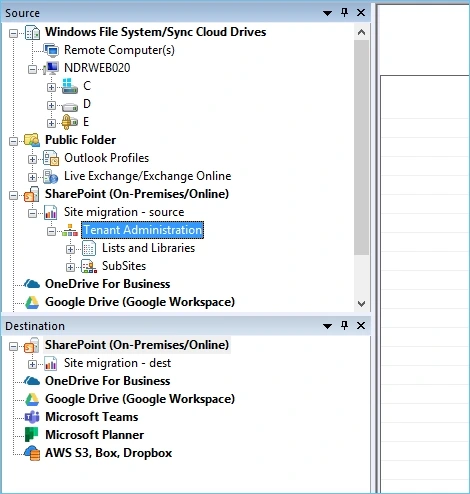
Task: Pin the Source panel
Action: 344,13
